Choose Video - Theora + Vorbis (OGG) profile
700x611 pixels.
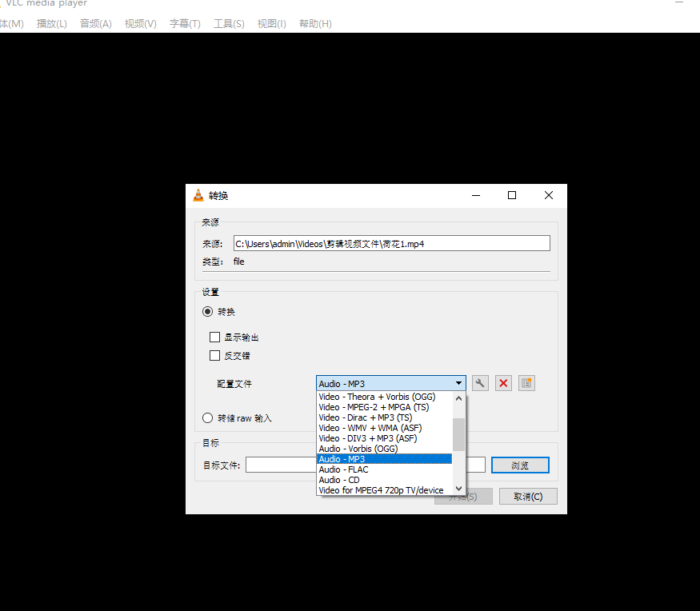tap(384, 397)
